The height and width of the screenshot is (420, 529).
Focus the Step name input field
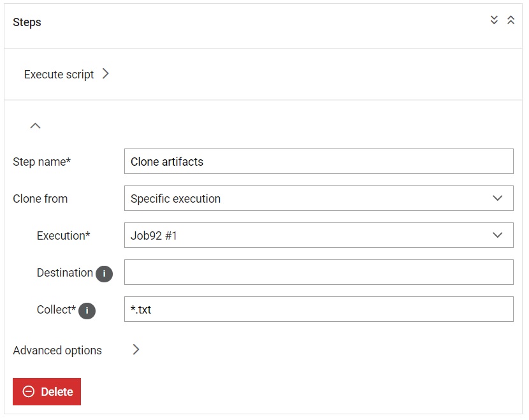pyautogui.click(x=319, y=161)
